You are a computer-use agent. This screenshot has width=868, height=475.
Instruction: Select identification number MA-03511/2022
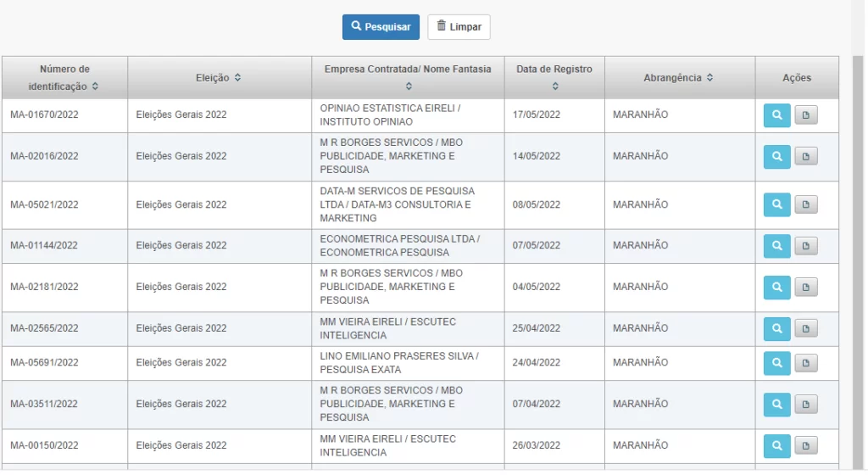click(44, 404)
